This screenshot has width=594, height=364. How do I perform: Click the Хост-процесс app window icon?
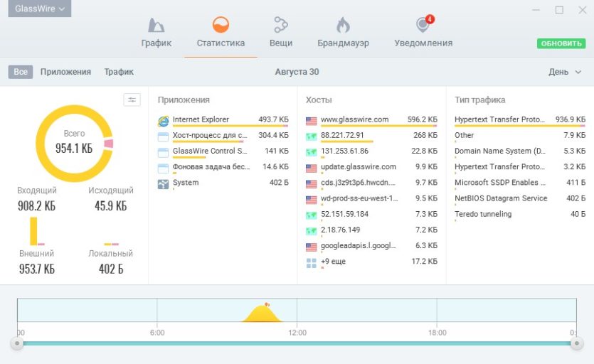(x=164, y=136)
